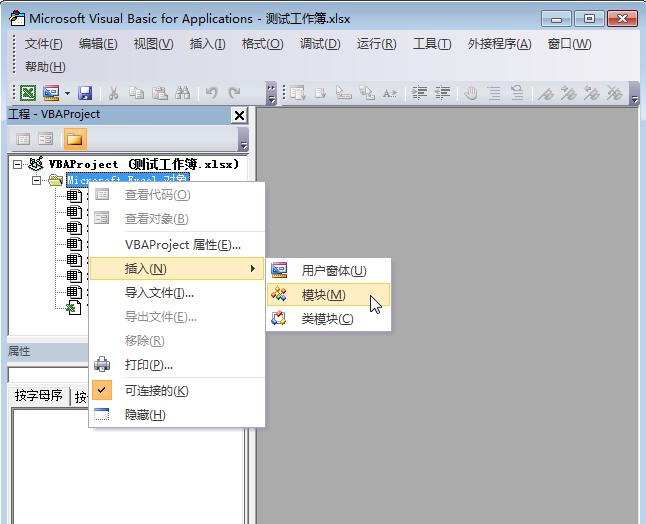
Task: Open the 帮助(H) menu
Action: [45, 67]
